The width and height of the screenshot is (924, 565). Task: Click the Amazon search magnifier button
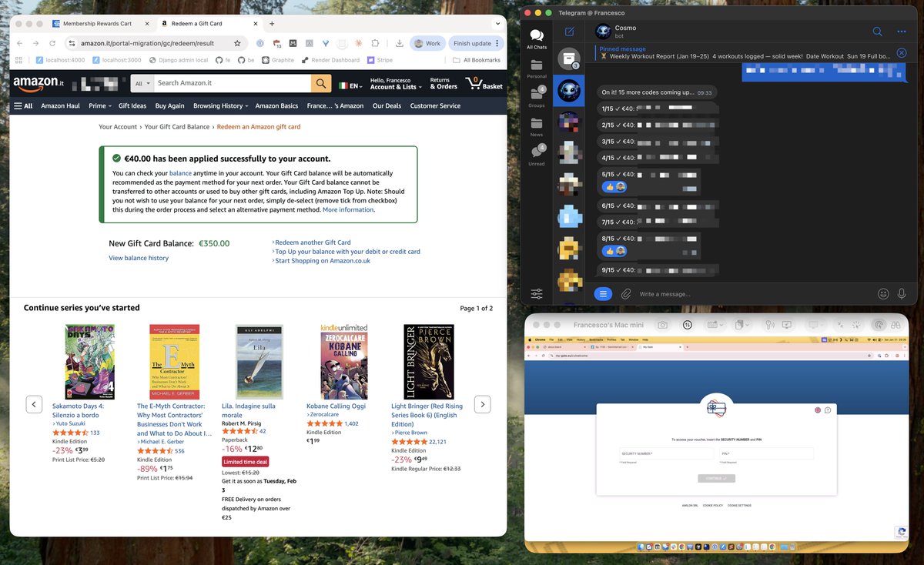pos(321,83)
